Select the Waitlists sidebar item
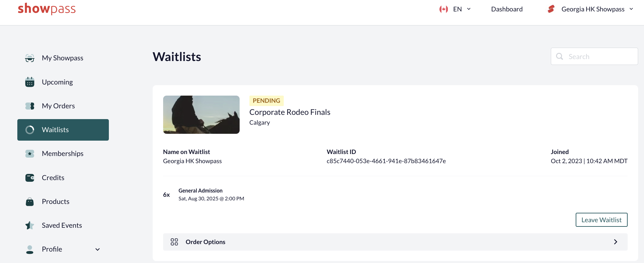Screen dimensions: 644x263 tap(63, 130)
